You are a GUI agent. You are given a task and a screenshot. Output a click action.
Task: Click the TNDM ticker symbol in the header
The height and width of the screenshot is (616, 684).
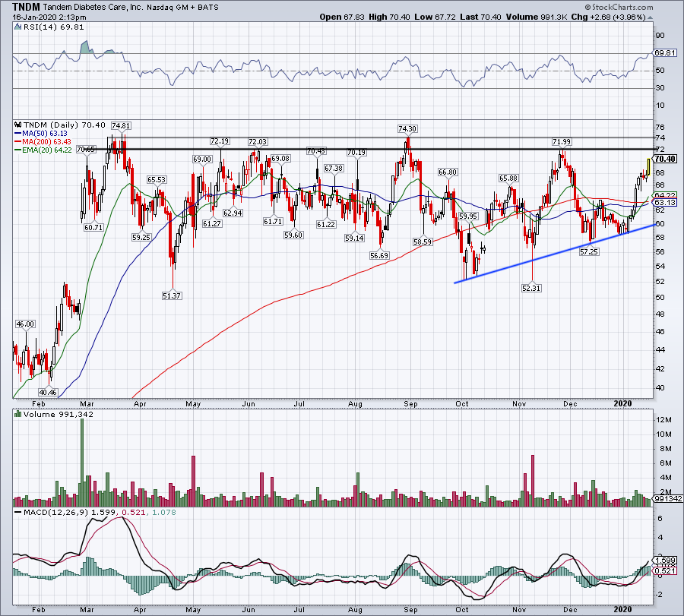click(26, 7)
